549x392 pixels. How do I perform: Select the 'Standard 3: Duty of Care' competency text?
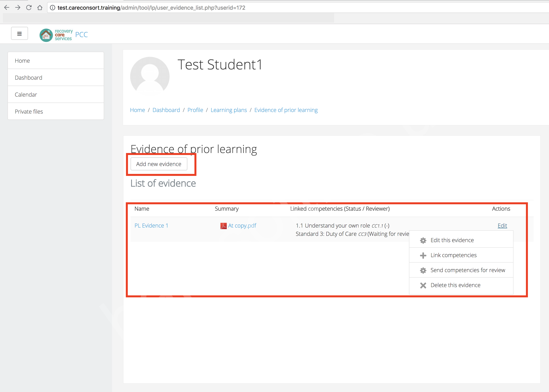pyautogui.click(x=326, y=234)
